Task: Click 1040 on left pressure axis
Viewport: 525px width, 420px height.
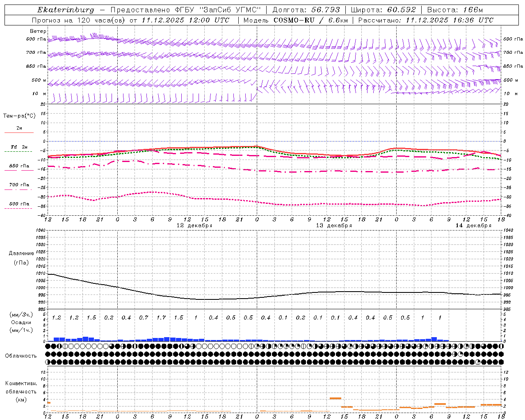Action: [40, 230]
